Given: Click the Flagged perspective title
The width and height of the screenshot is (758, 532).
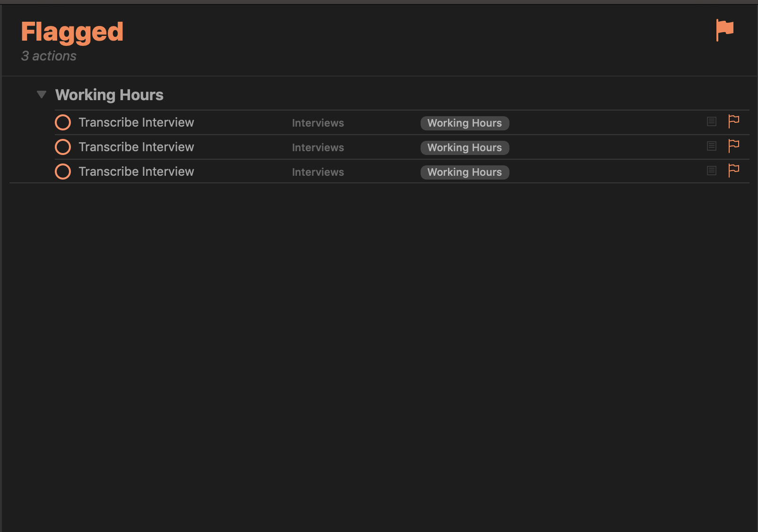Looking at the screenshot, I should (72, 32).
